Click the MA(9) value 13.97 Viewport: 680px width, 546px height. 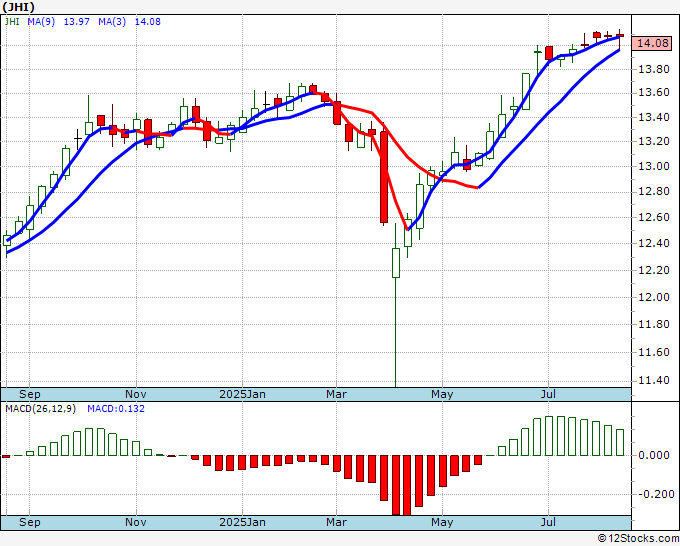[77, 22]
